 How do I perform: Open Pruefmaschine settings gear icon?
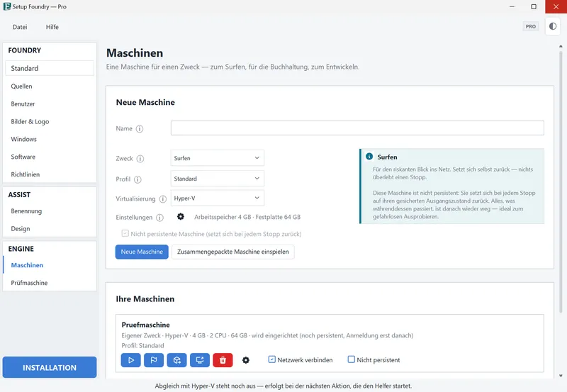[x=246, y=360]
